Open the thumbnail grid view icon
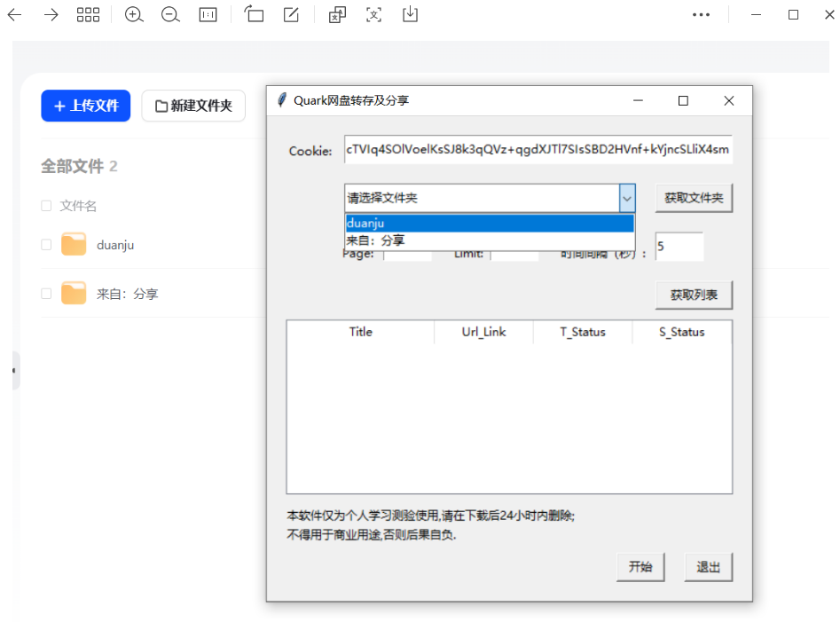 (88, 14)
